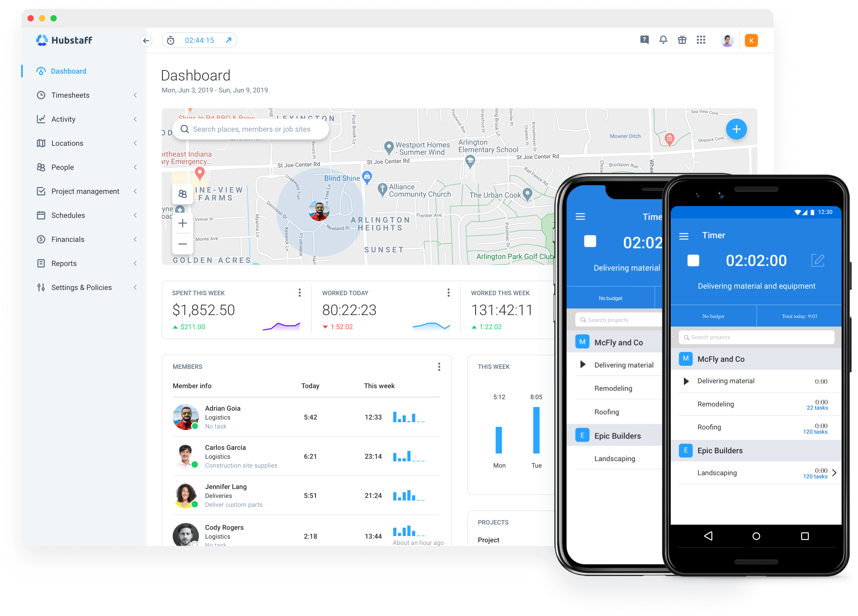
Task: Select the Dashboard menu tab
Action: point(69,71)
